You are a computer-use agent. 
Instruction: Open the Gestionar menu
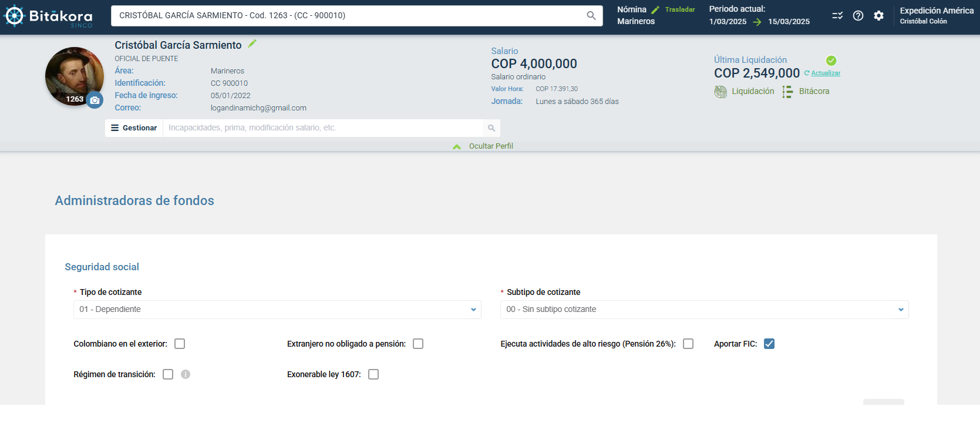pos(134,128)
